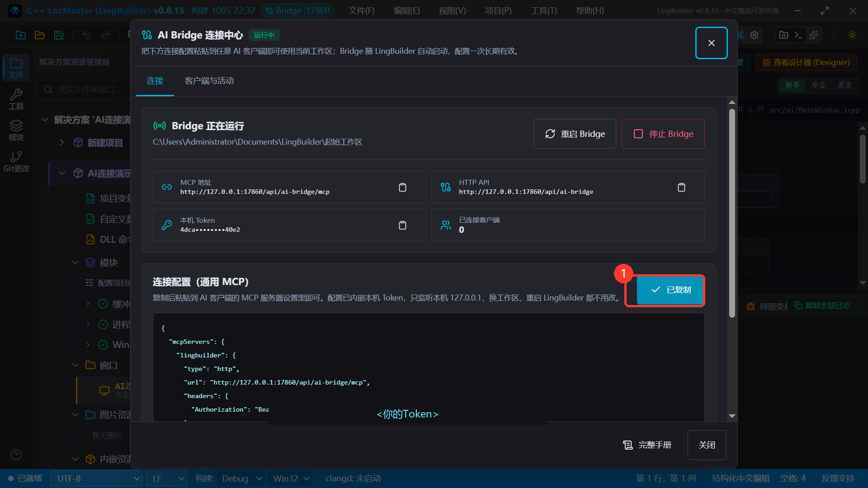This screenshot has height=488, width=868.
Task: Open the 完整手册 link
Action: click(x=647, y=445)
